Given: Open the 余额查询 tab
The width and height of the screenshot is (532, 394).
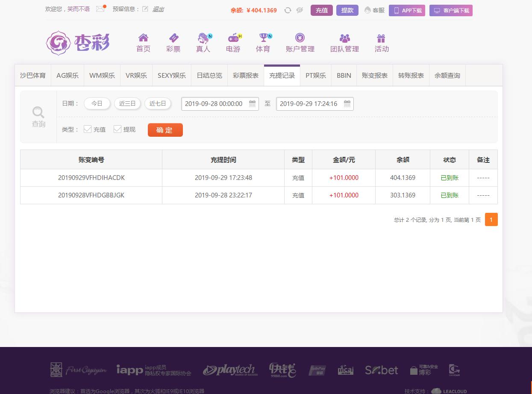Looking at the screenshot, I should pos(447,75).
